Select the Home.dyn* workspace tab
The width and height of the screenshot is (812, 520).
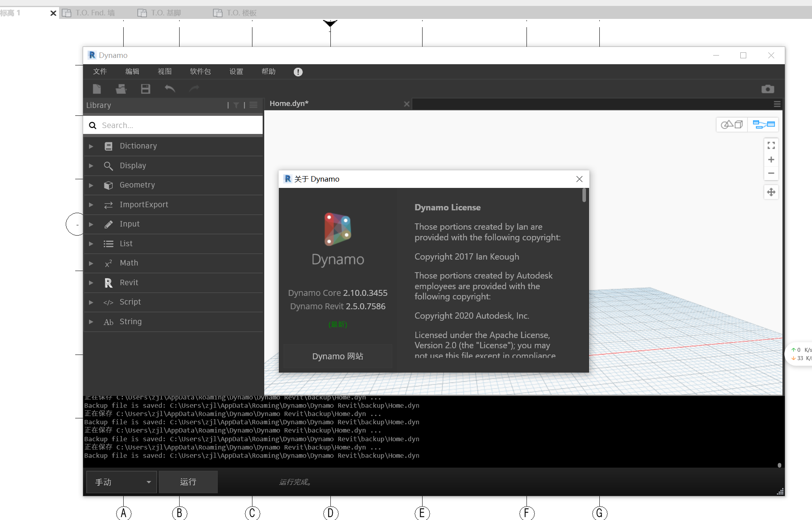[289, 104]
